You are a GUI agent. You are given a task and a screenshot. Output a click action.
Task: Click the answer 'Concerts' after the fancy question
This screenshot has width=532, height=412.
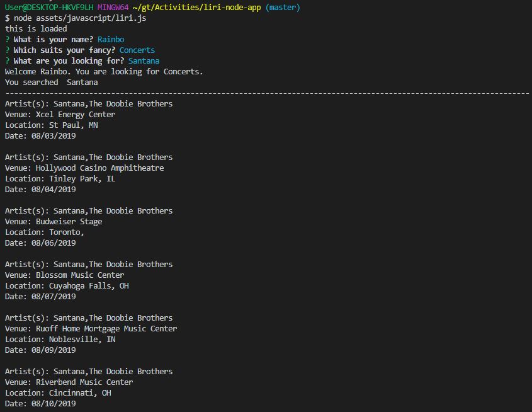137,50
